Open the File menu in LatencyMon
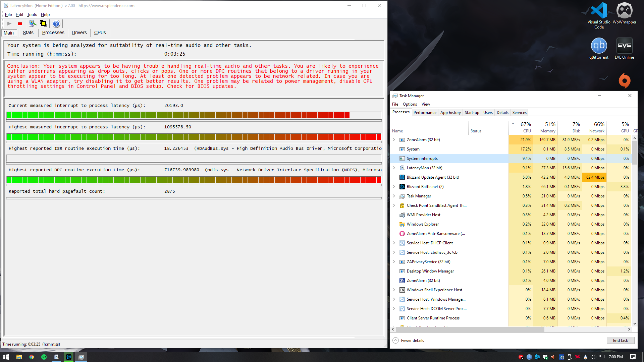 [x=8, y=14]
